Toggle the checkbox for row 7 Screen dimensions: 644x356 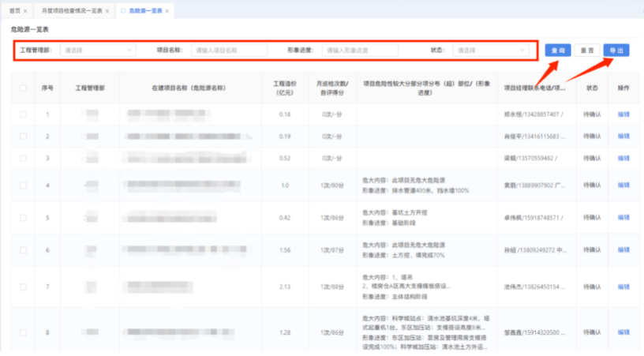tap(23, 287)
